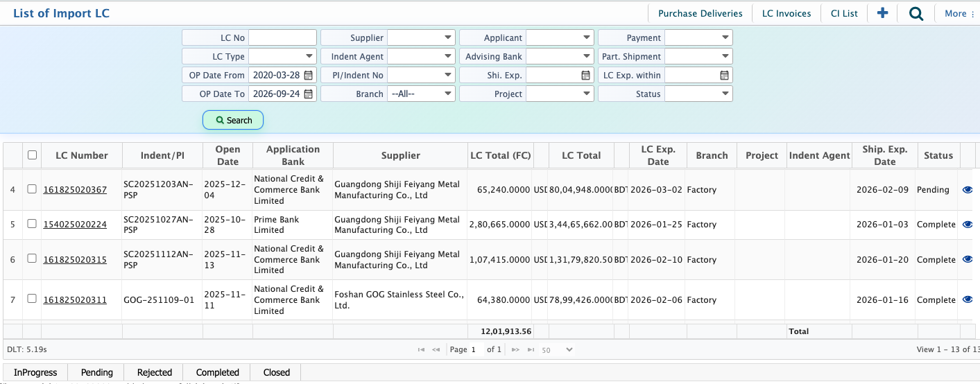Open the Advising Bank dropdown

pyautogui.click(x=560, y=56)
